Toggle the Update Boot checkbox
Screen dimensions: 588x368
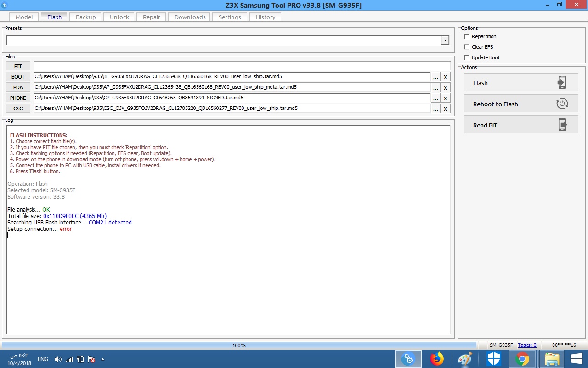pyautogui.click(x=467, y=57)
